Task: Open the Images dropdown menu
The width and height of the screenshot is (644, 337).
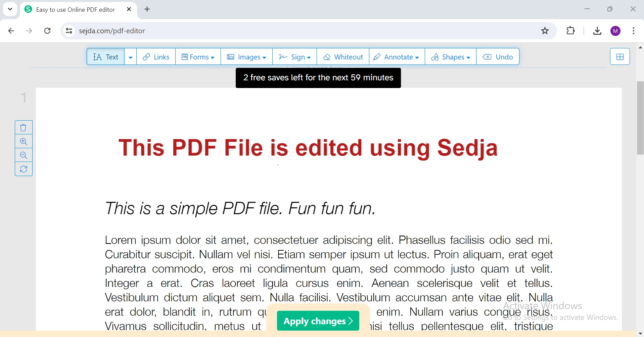Action: pos(247,57)
